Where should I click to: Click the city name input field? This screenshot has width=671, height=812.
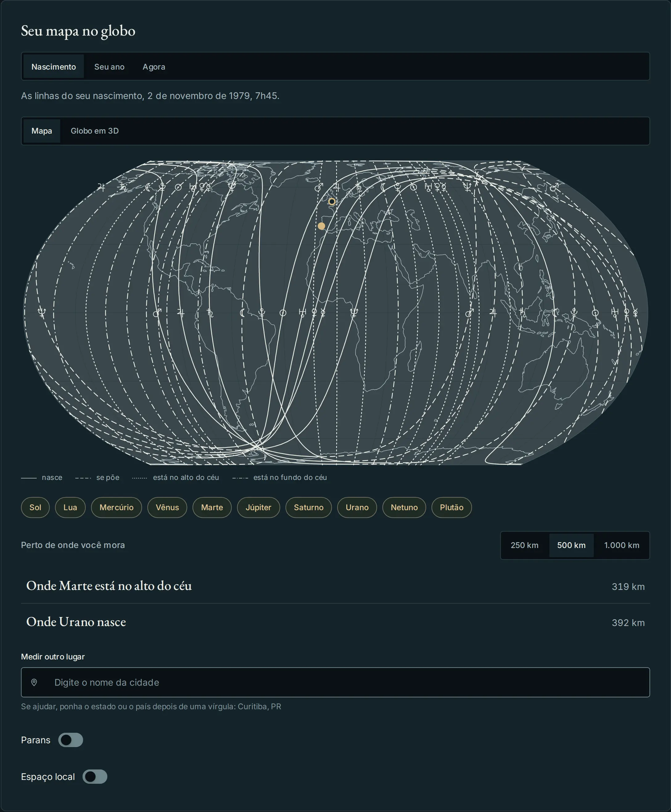335,682
